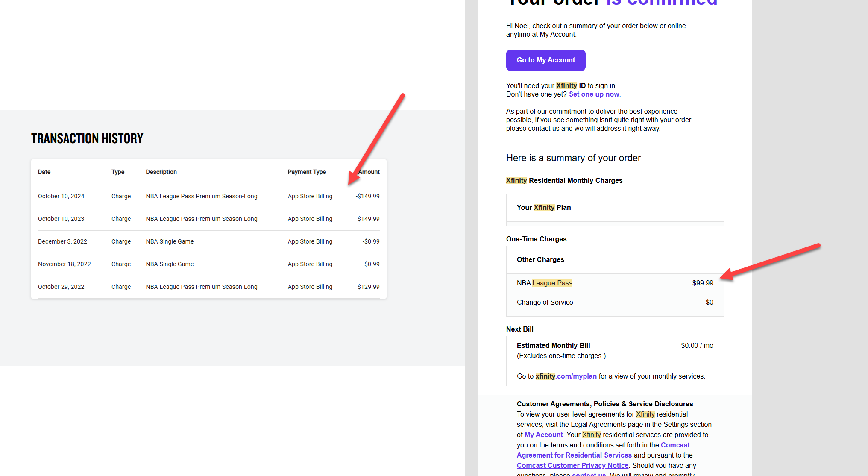This screenshot has height=476, width=868.
Task: Click the Description column header
Action: tap(161, 172)
